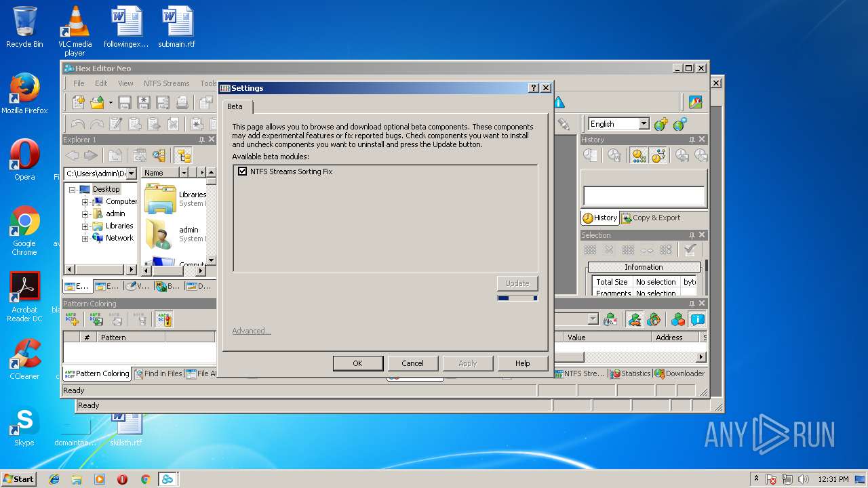
Task: Switch to the Find in Files tab
Action: [x=159, y=373]
